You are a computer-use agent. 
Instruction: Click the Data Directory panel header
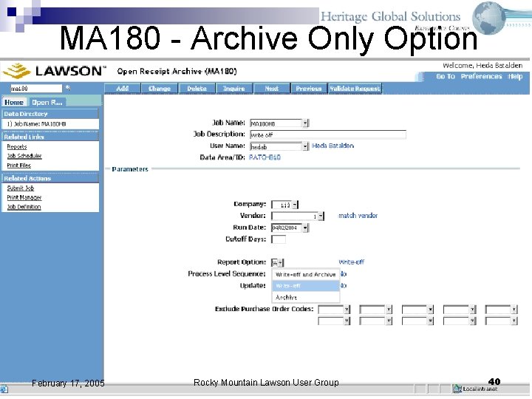50,114
